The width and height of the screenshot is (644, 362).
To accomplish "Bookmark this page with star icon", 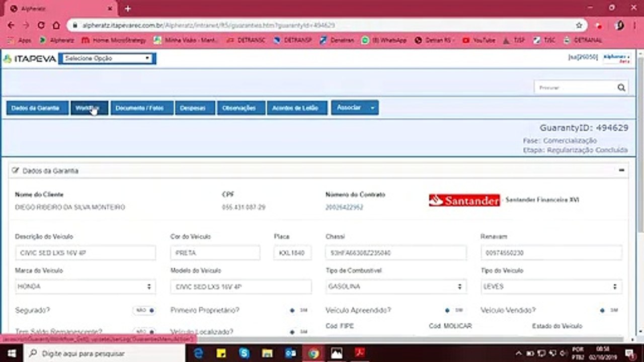I will 579,25.
